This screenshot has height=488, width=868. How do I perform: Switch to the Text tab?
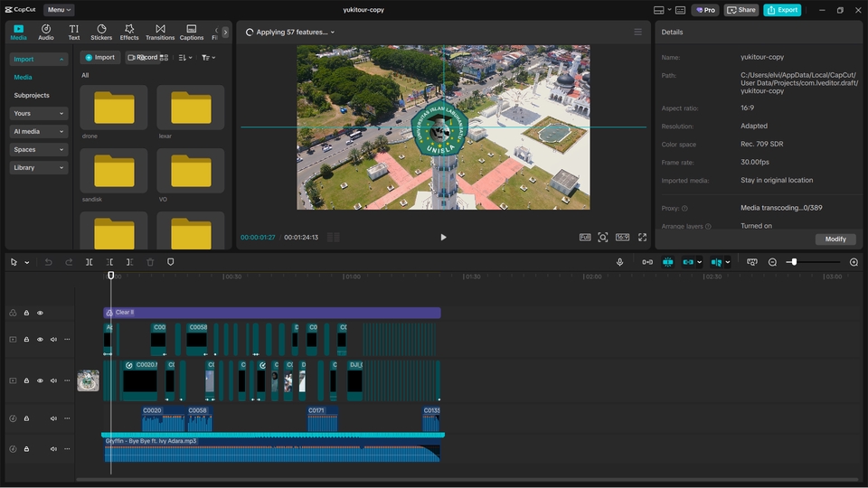pos(73,33)
